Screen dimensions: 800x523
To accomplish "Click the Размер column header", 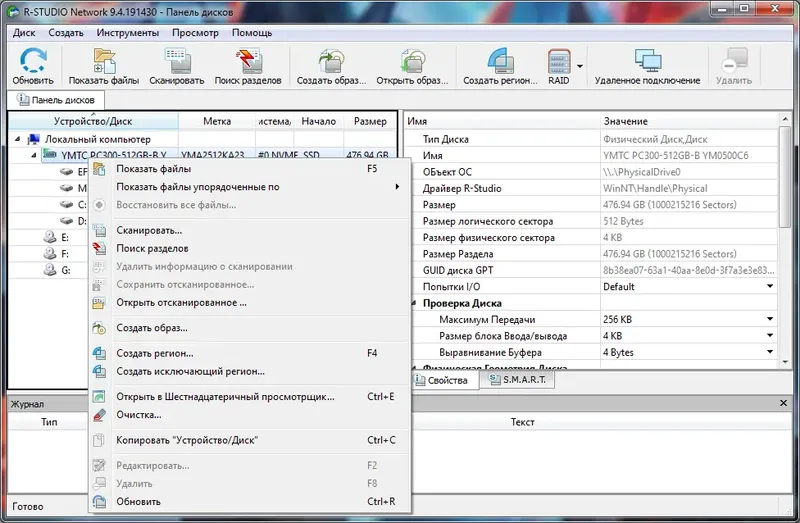I will click(370, 121).
